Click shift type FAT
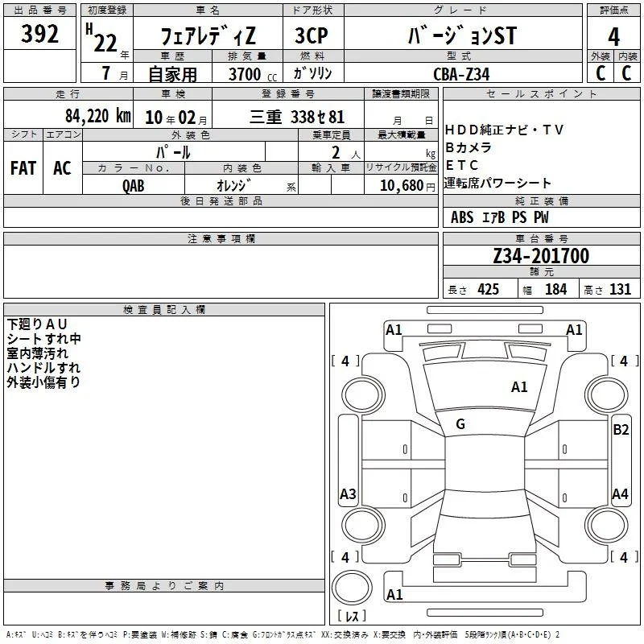The width and height of the screenshot is (644, 644). click(x=23, y=168)
